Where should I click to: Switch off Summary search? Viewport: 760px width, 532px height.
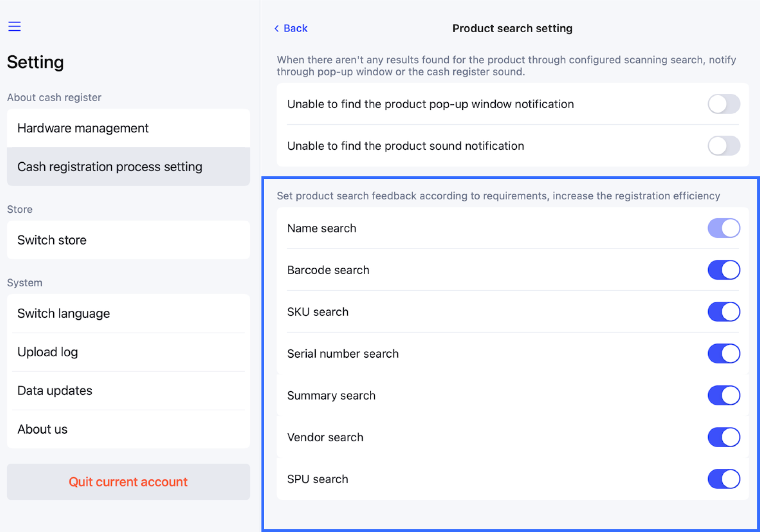(x=723, y=396)
